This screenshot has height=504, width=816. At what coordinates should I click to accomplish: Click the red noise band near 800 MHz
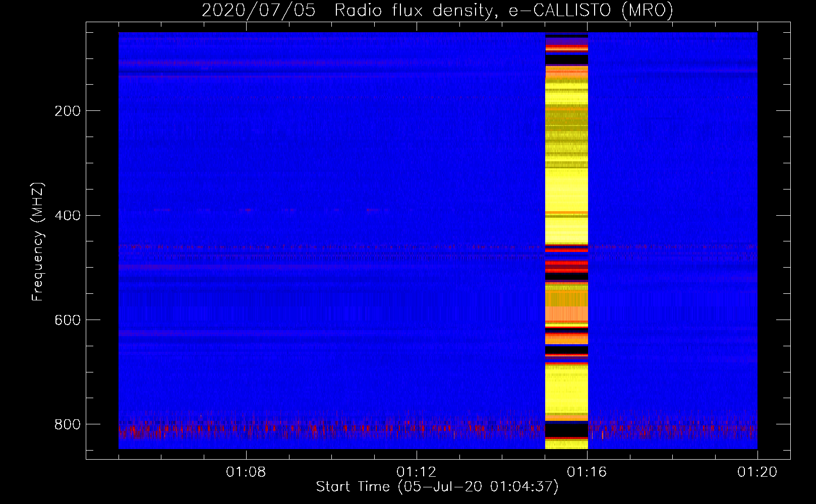[438, 430]
